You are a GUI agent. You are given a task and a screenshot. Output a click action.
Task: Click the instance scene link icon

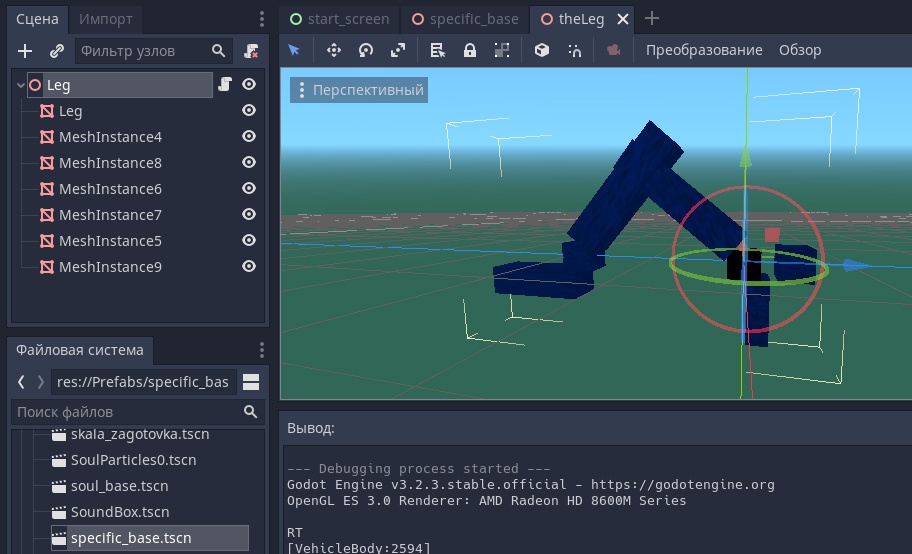pyautogui.click(x=57, y=51)
